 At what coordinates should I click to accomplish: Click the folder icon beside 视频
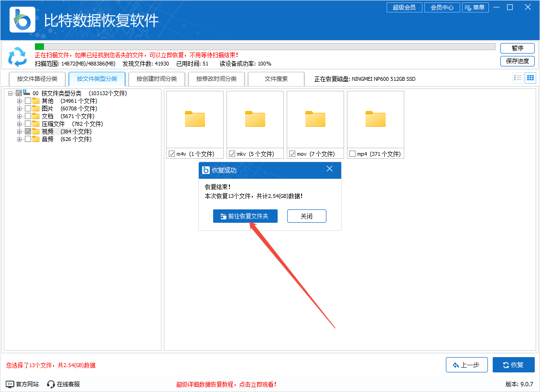(36, 131)
